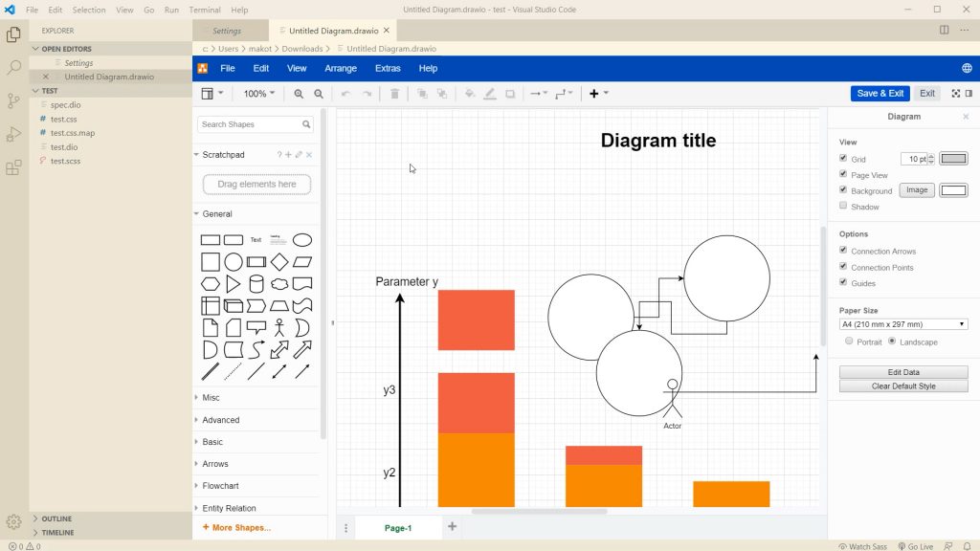Open the Arrange menu
980x551 pixels.
tap(340, 68)
